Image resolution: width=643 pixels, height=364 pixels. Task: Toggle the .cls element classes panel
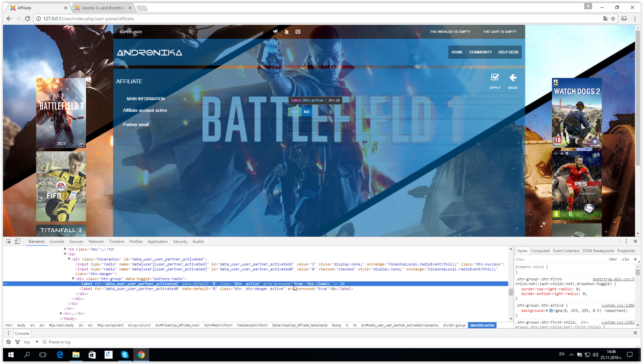point(625,259)
